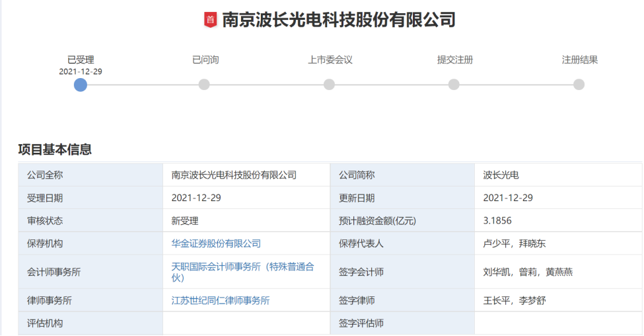Click the 保荐代表人 label cell
Image resolution: width=644 pixels, height=336 pixels.
[402, 243]
